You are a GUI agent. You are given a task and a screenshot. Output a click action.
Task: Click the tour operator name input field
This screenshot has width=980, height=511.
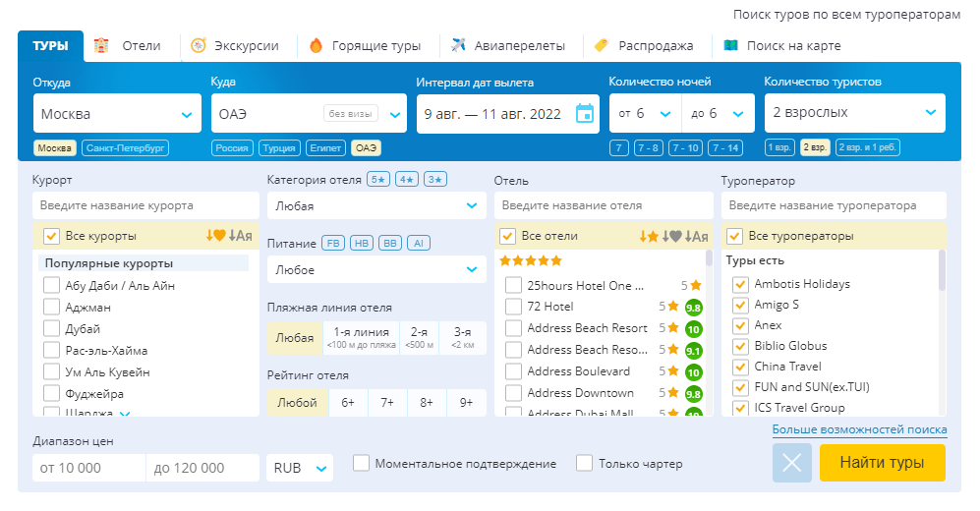click(x=834, y=205)
